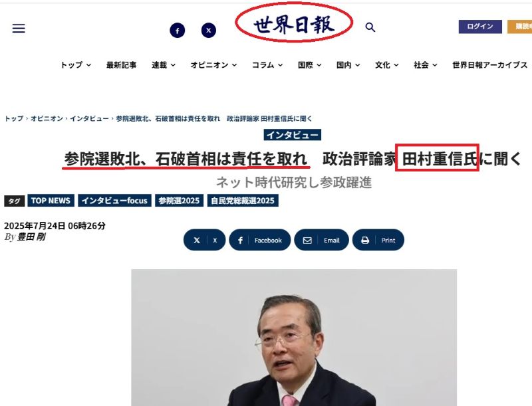Open search with the magnifier icon
Image resolution: width=532 pixels, height=406 pixels.
[370, 27]
